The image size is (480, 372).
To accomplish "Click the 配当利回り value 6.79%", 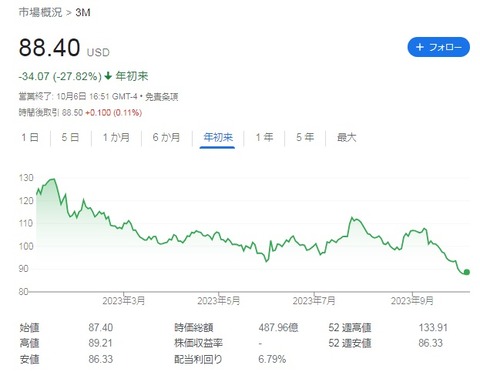I will pyautogui.click(x=272, y=359).
